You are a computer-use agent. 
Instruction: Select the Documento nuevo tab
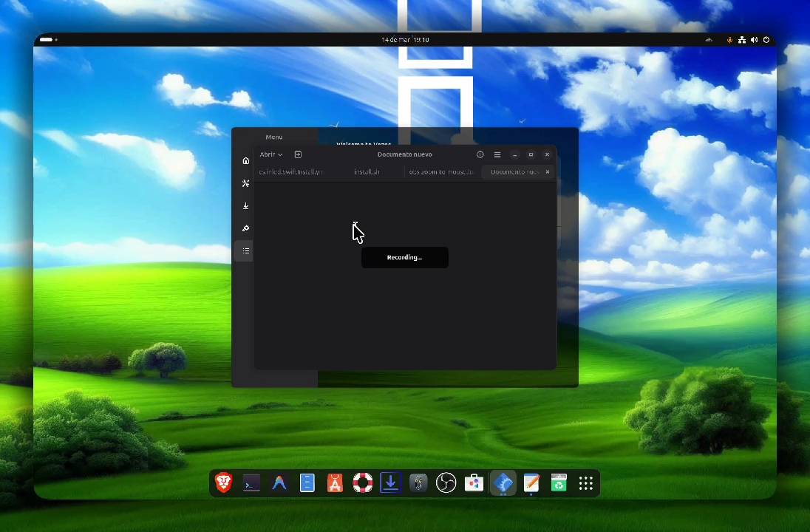pos(514,171)
